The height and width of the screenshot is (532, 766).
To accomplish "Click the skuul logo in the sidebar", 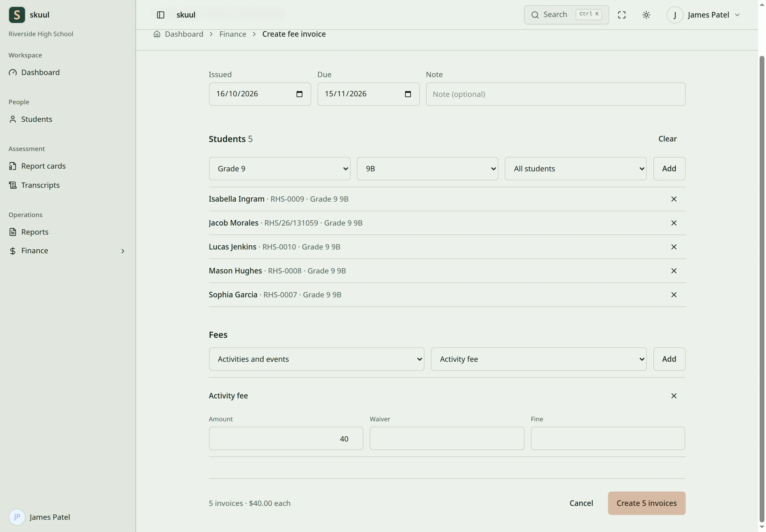I will [17, 15].
